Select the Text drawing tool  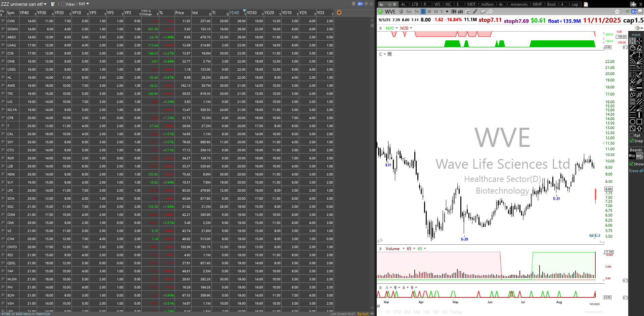[639, 54]
